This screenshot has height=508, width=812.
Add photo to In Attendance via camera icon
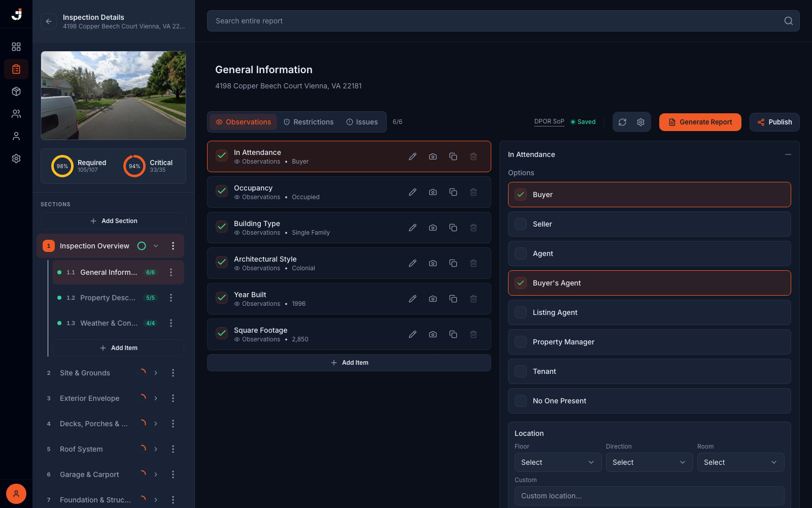(433, 156)
